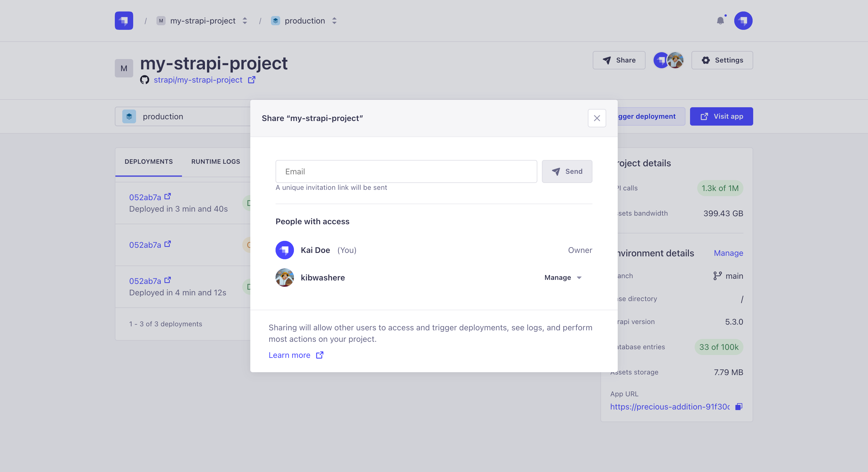Open notifications via the bell icon
The image size is (868, 472).
721,21
